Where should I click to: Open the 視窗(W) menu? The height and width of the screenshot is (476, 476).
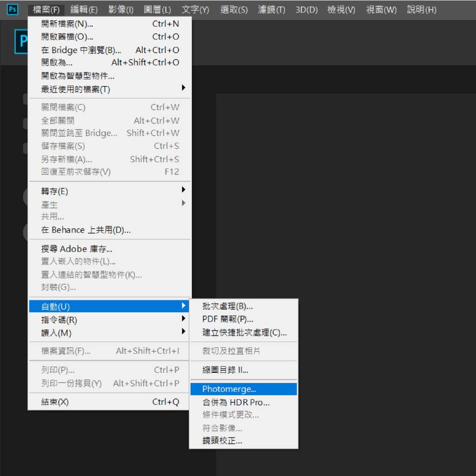point(381,10)
